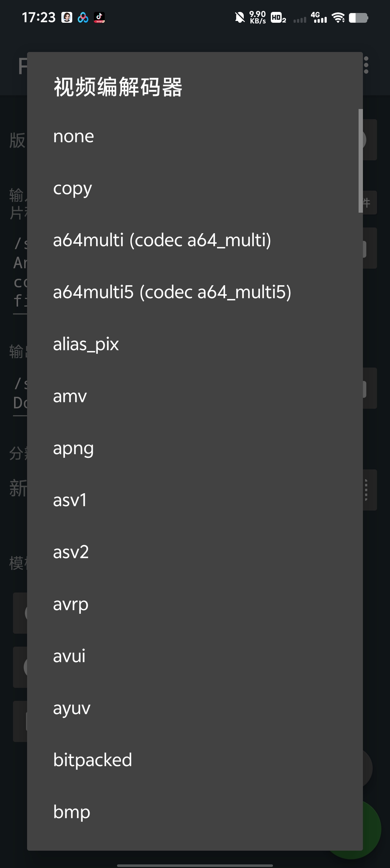The image size is (390, 868).
Task: Tap the battery indicator icon
Action: click(359, 18)
